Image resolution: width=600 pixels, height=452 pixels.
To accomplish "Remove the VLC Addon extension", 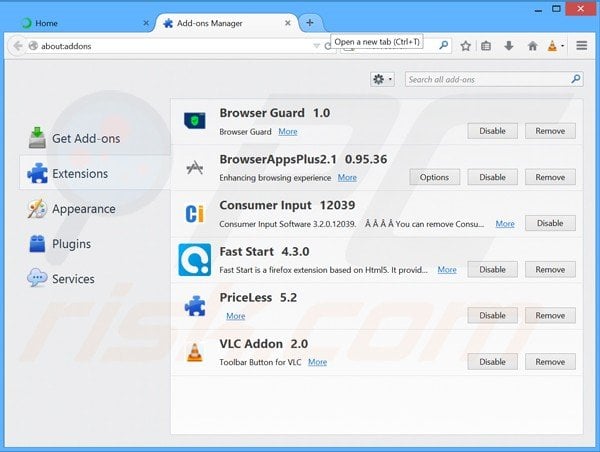I will [550, 362].
